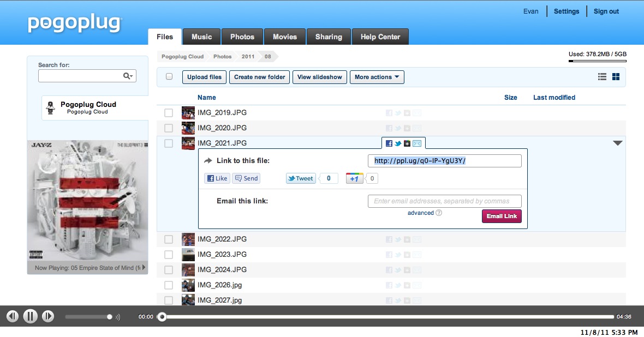This screenshot has width=644, height=337.
Task: Switch to the Sharing tab
Action: 329,37
